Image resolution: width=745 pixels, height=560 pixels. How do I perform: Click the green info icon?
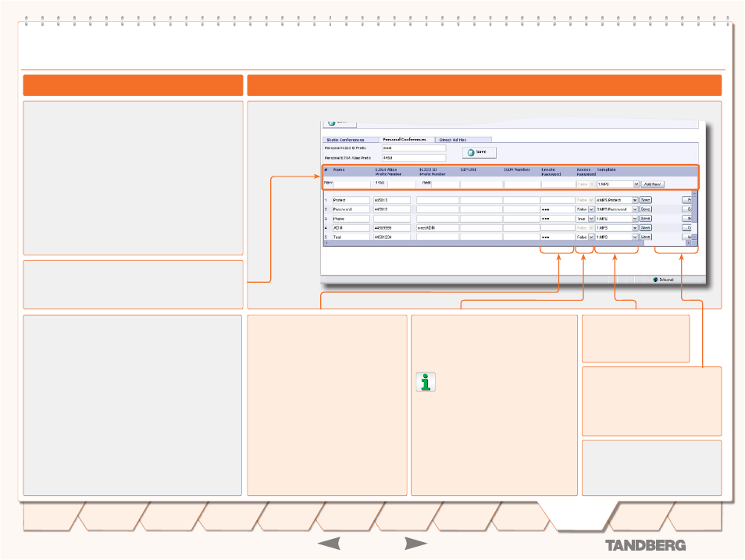(426, 382)
